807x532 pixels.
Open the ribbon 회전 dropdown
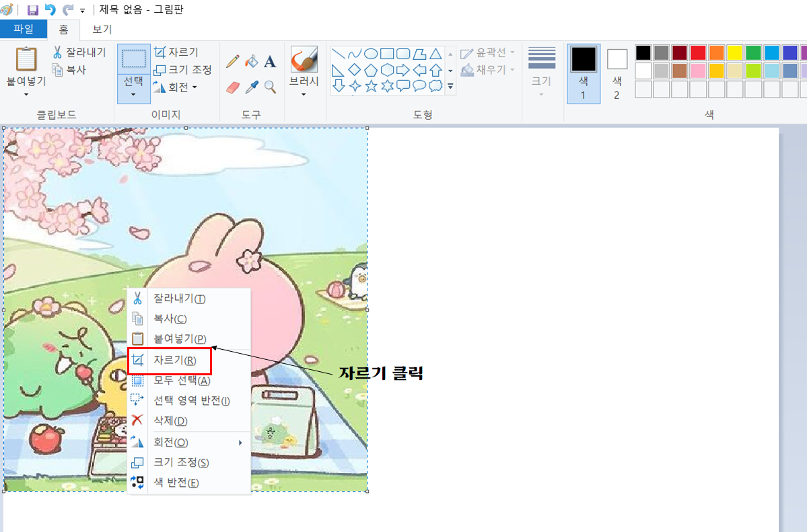click(175, 87)
